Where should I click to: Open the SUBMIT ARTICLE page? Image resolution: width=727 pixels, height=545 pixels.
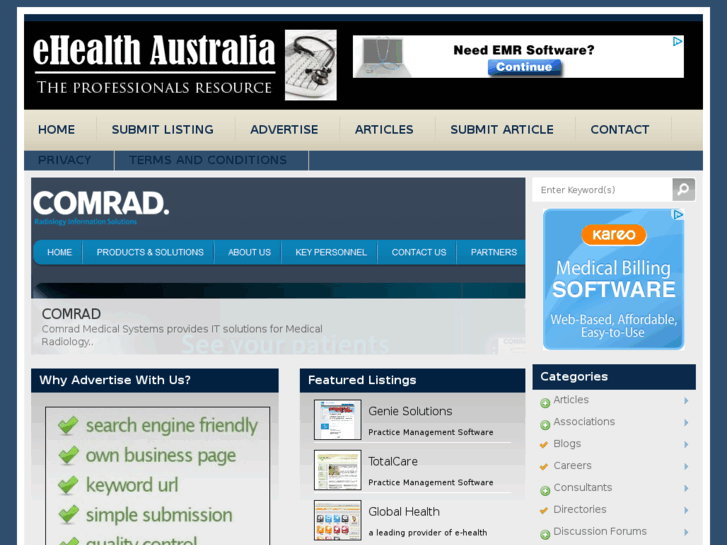502,129
